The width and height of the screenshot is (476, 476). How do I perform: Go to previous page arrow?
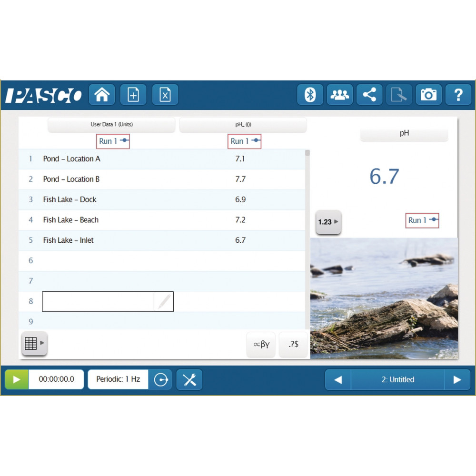[338, 379]
